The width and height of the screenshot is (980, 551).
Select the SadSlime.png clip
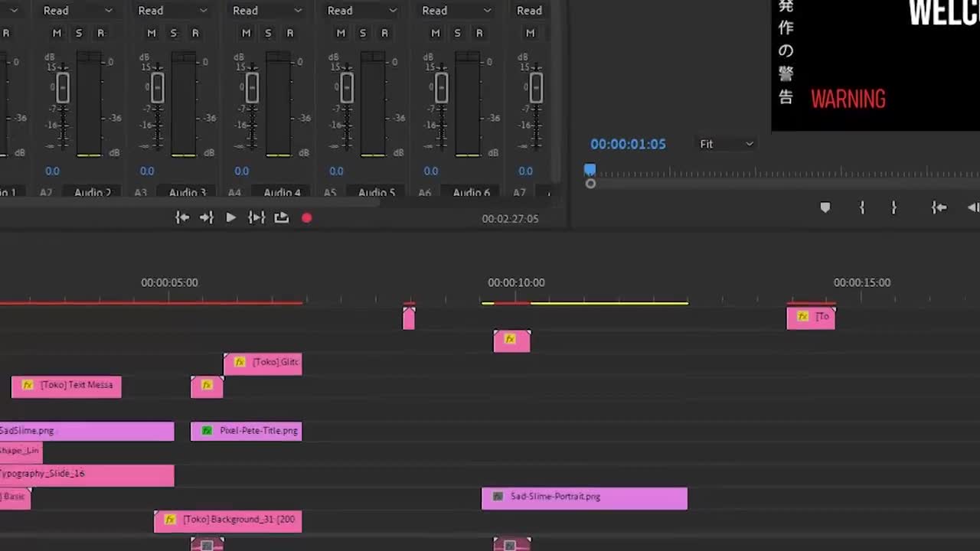click(87, 431)
